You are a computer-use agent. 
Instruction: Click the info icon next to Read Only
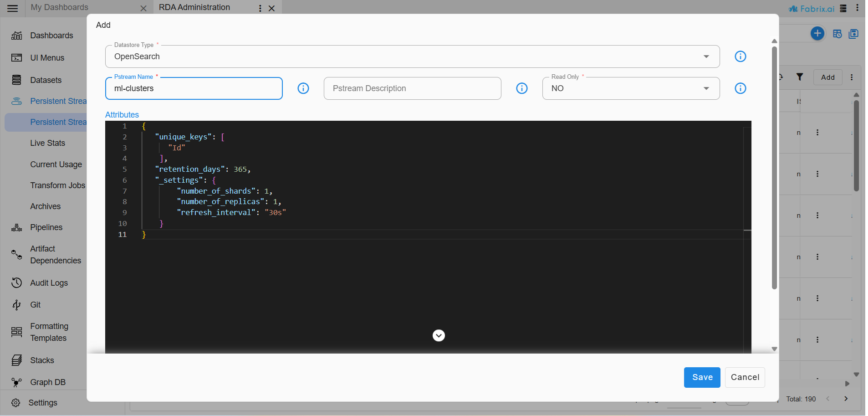pyautogui.click(x=740, y=88)
